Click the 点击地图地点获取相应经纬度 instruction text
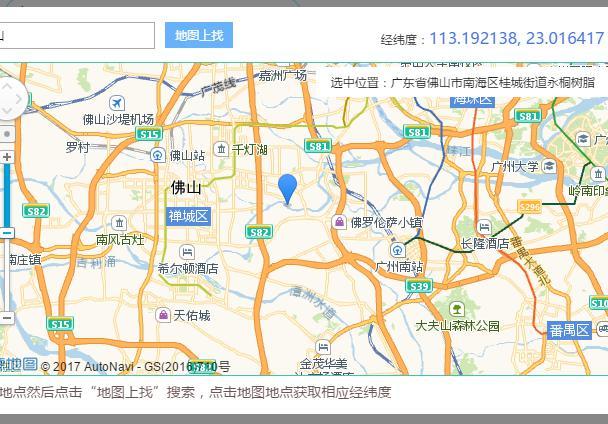Screen dimensions: 608x424 pyautogui.click(x=300, y=392)
